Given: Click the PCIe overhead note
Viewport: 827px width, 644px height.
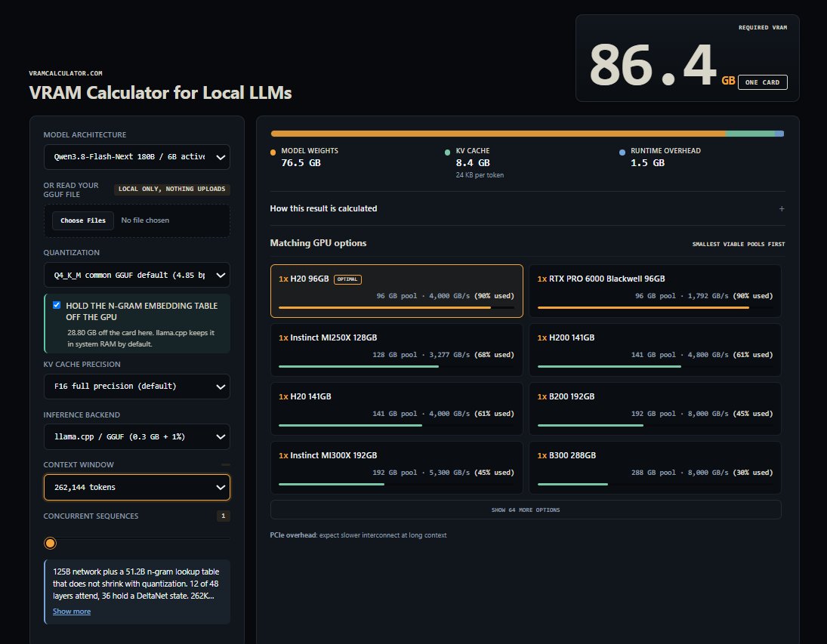Looking at the screenshot, I should [x=358, y=535].
